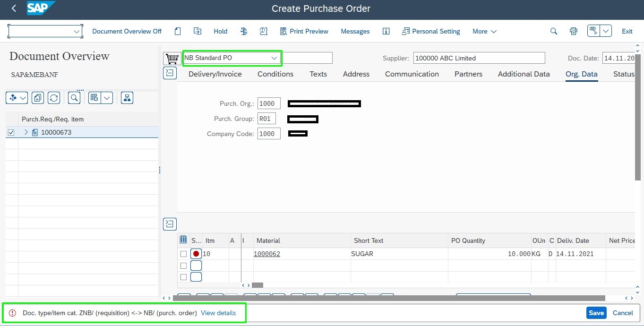Screen dimensions: 644x326
Task: Expand the requisition 10000673 tree node
Action: point(26,132)
